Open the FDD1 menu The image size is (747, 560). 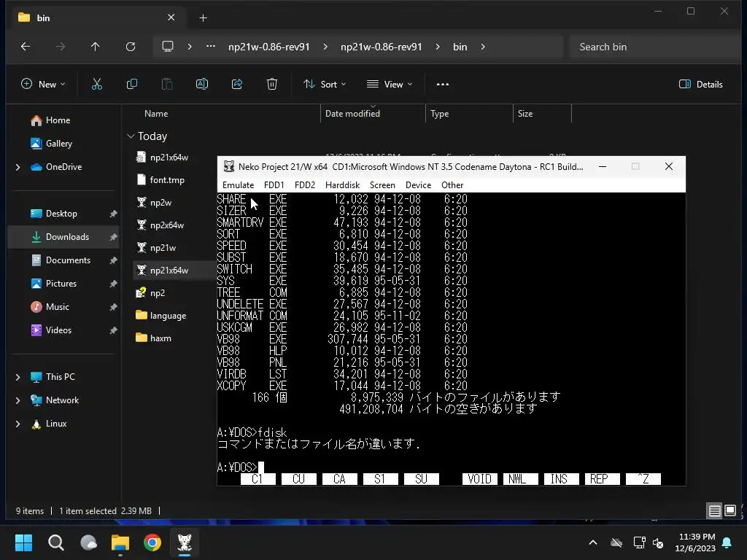coord(274,184)
